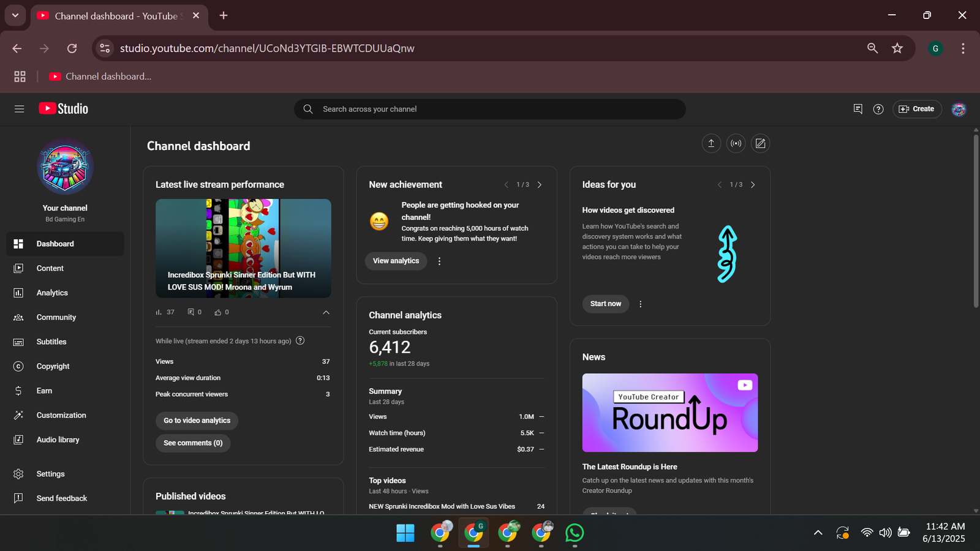Click in the Search across your channel field

[490, 109]
